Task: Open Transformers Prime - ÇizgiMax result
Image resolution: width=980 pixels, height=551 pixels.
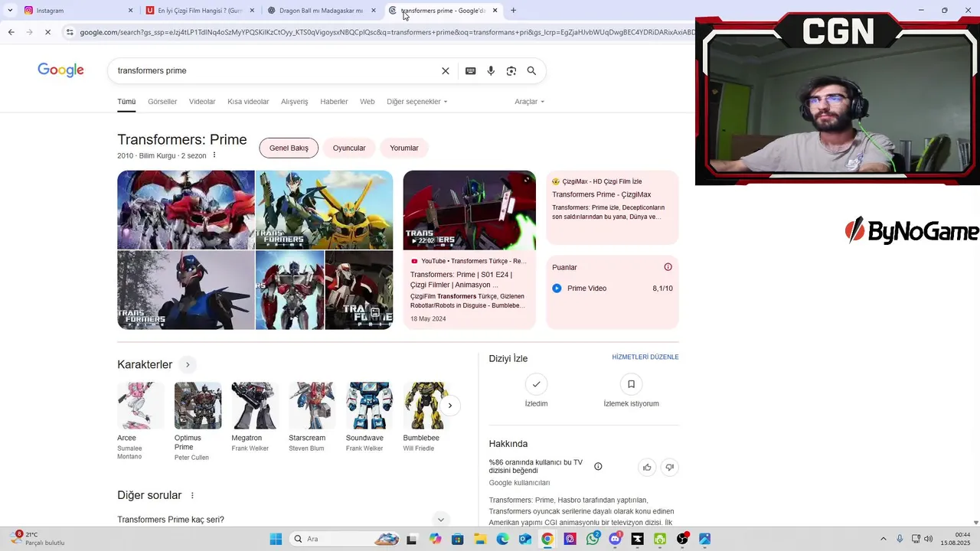Action: point(602,194)
